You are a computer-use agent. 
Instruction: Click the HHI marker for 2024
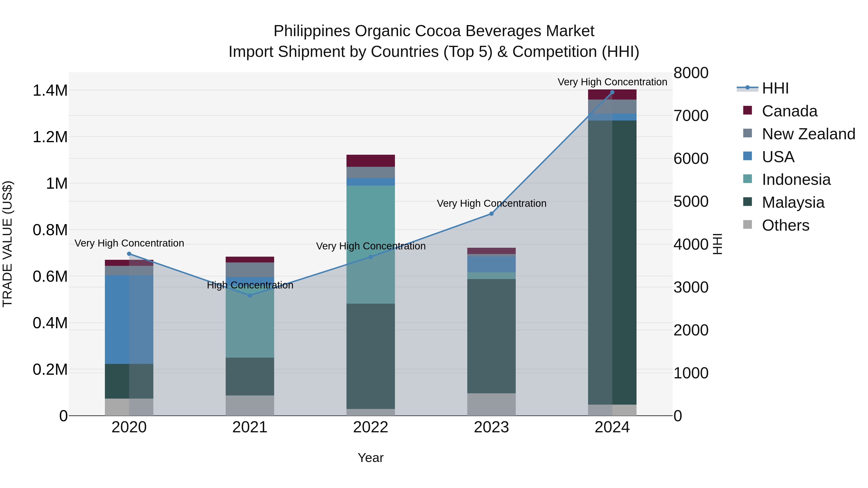pos(612,92)
